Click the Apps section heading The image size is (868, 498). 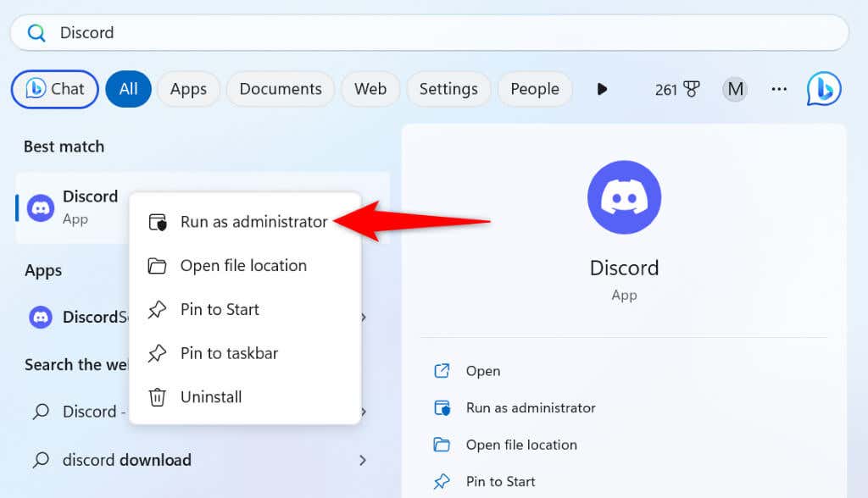click(x=43, y=270)
